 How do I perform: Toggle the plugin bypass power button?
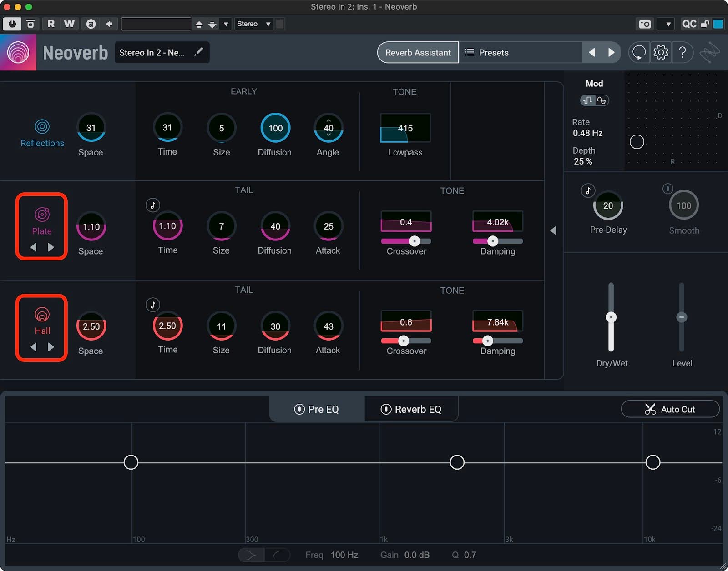tap(12, 24)
